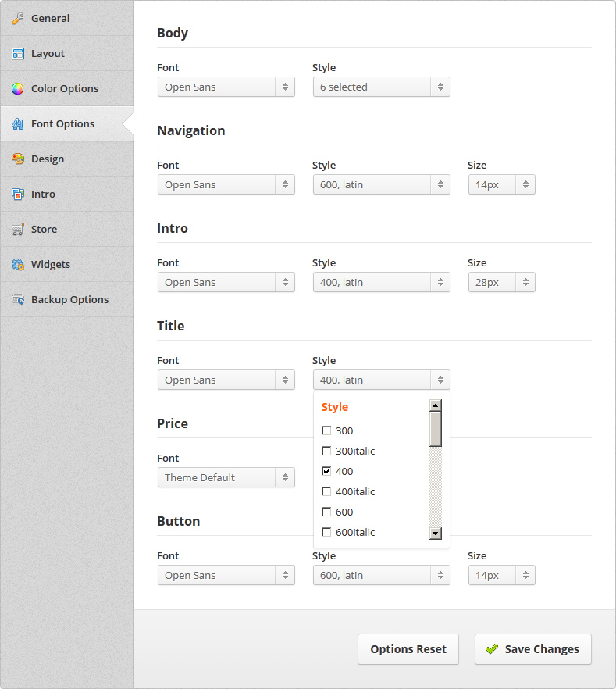Viewport: 616px width, 689px height.
Task: Click the Options Reset button
Action: point(408,649)
